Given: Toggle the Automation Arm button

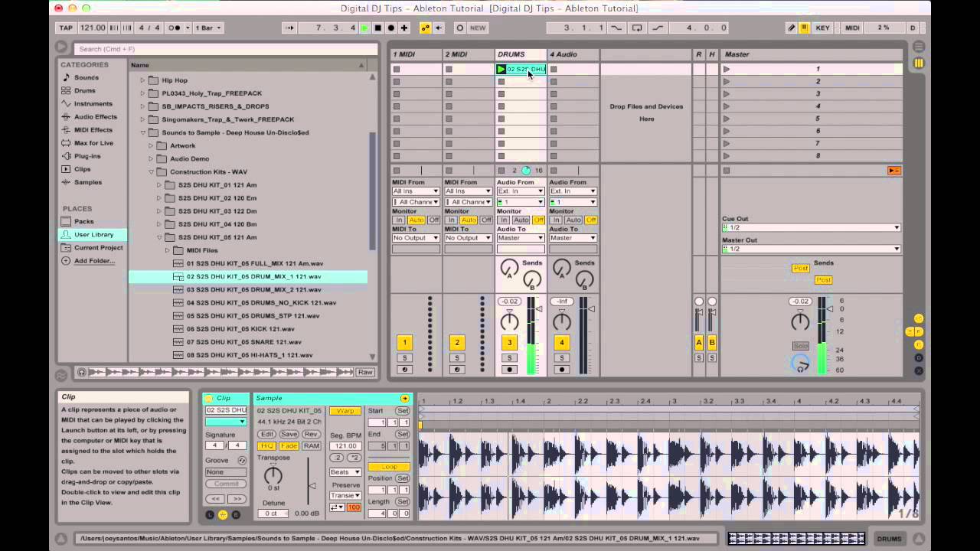Looking at the screenshot, I should 425,28.
